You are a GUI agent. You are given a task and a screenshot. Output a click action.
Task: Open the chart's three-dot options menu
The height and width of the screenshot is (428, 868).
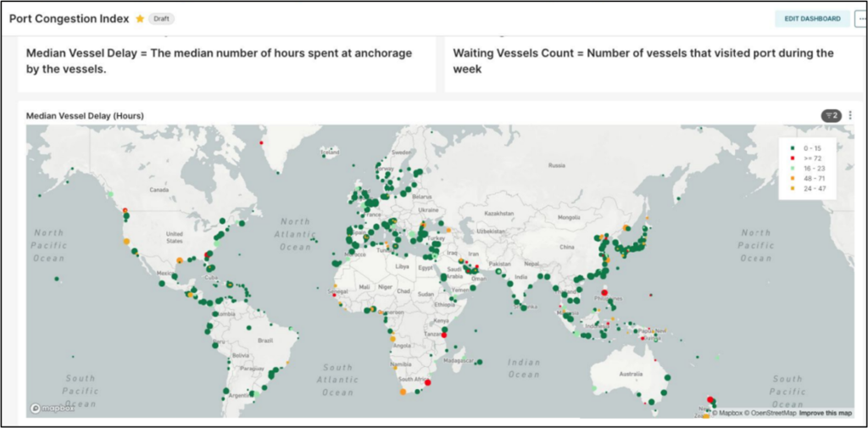point(850,116)
